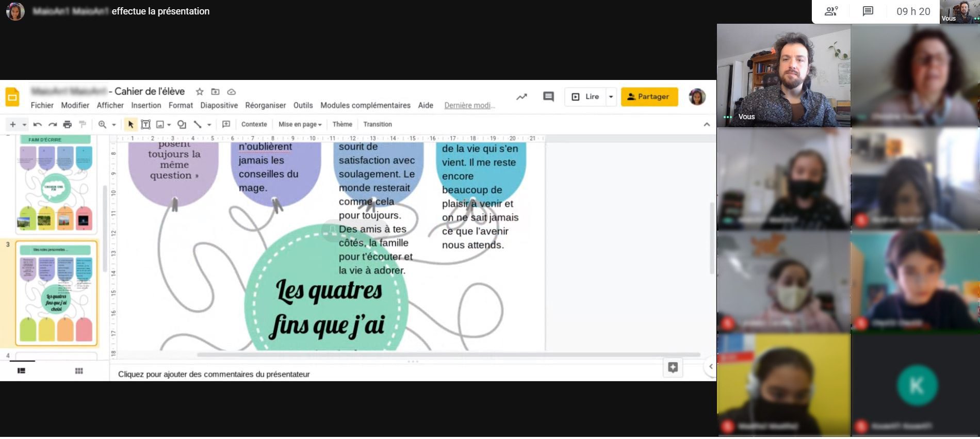980x439 pixels.
Task: Select slide 3 thumbnail in filmstrip
Action: (56, 293)
